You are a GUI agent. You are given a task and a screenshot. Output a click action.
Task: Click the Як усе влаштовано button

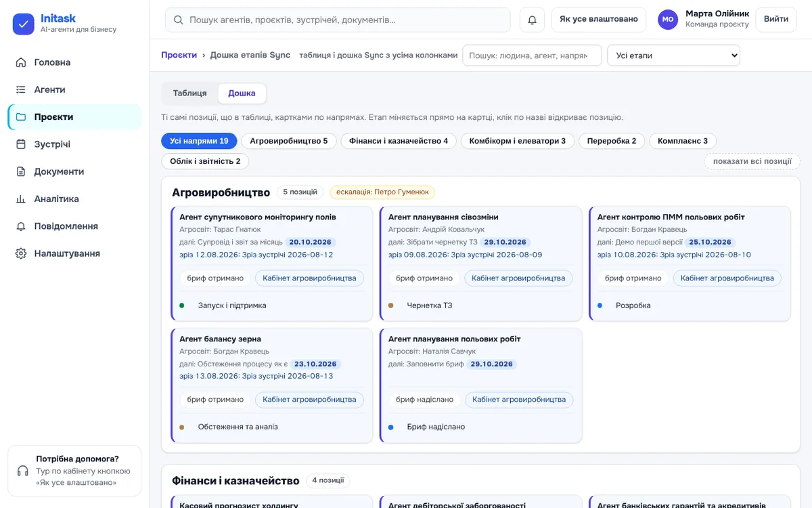599,19
